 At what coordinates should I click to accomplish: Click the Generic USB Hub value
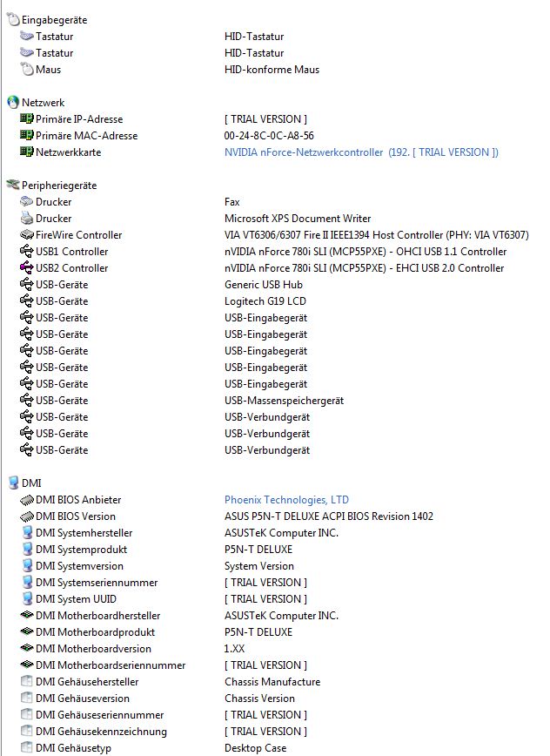click(264, 285)
